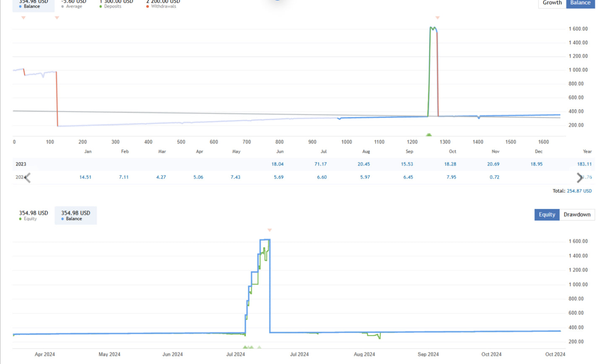Image resolution: width=606 pixels, height=364 pixels.
Task: Click the Apr 2024 label on lower axis
Action: pyautogui.click(x=45, y=354)
